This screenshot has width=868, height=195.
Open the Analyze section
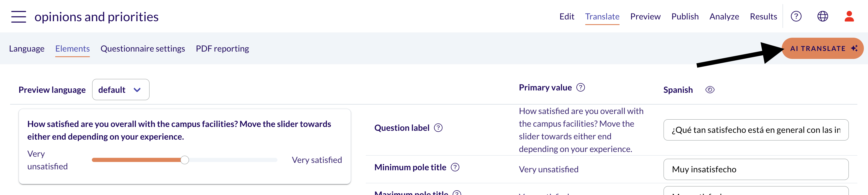724,16
